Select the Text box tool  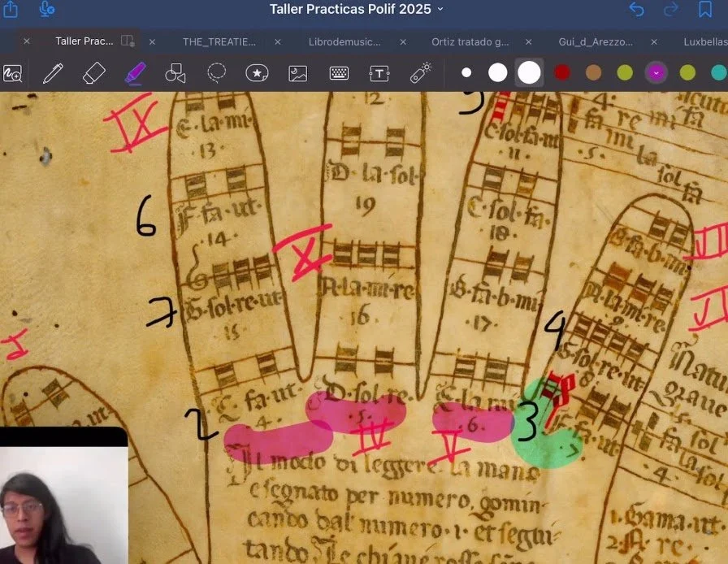[379, 73]
